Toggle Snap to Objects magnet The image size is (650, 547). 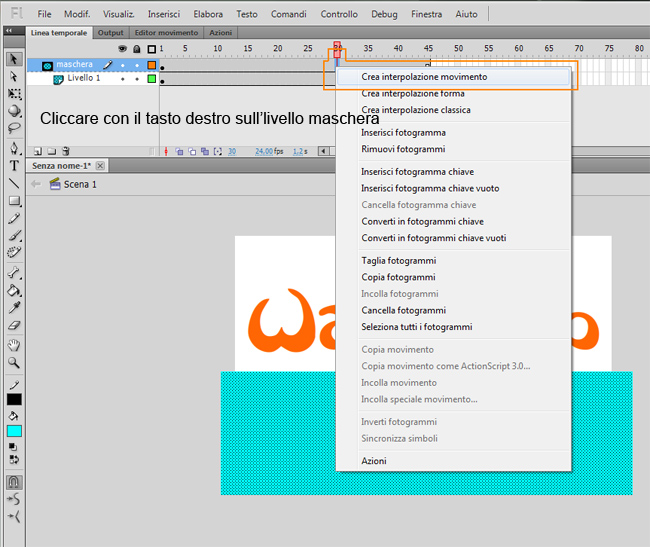point(14,482)
